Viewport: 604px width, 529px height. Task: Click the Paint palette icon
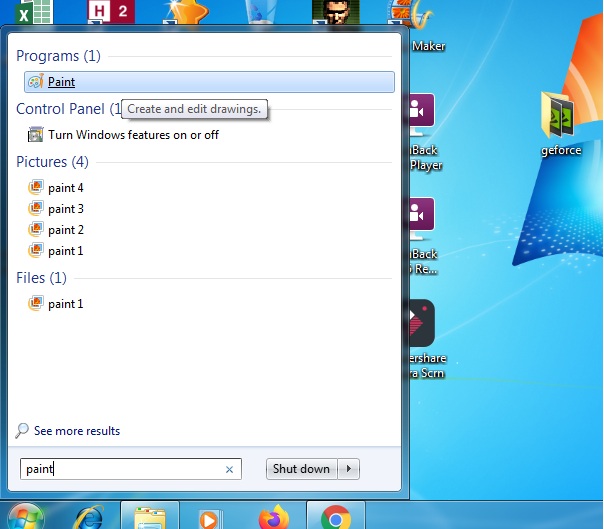pyautogui.click(x=36, y=81)
